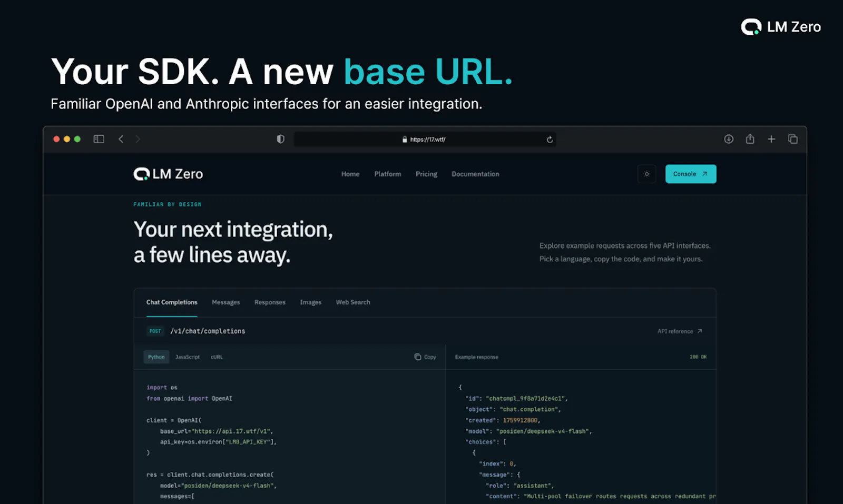The image size is (843, 504).
Task: Go to the Home nav link
Action: 350,174
